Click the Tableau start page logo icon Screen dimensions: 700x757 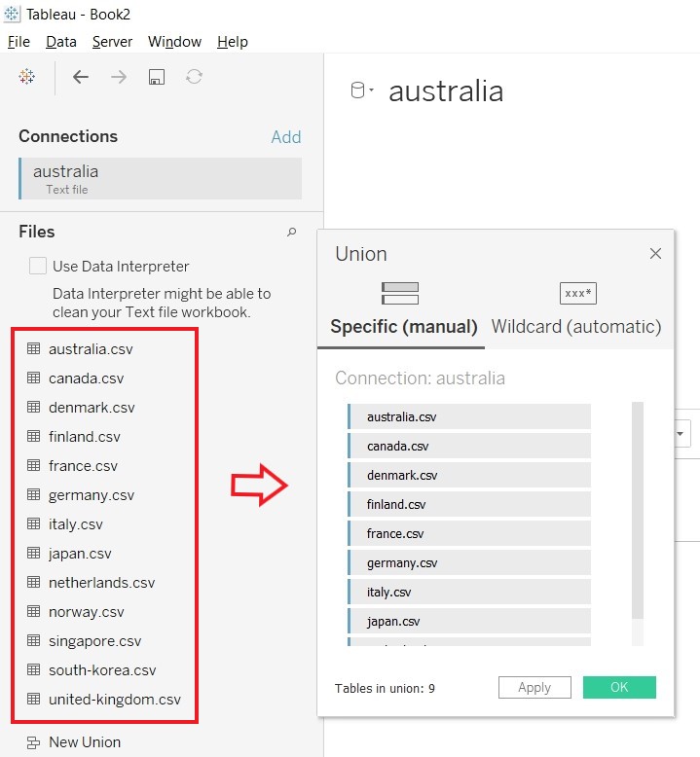27,77
